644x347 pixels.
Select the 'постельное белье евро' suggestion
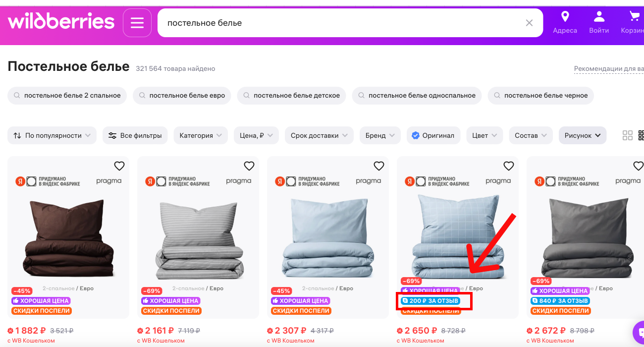(x=182, y=96)
